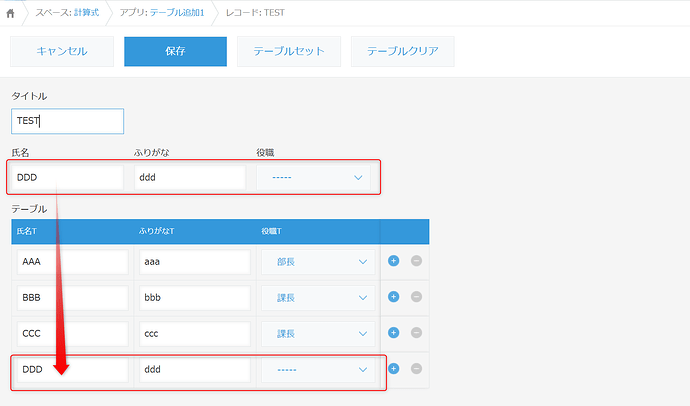Focus the タイトル field containing TEST
The width and height of the screenshot is (690, 406).
[x=67, y=122]
